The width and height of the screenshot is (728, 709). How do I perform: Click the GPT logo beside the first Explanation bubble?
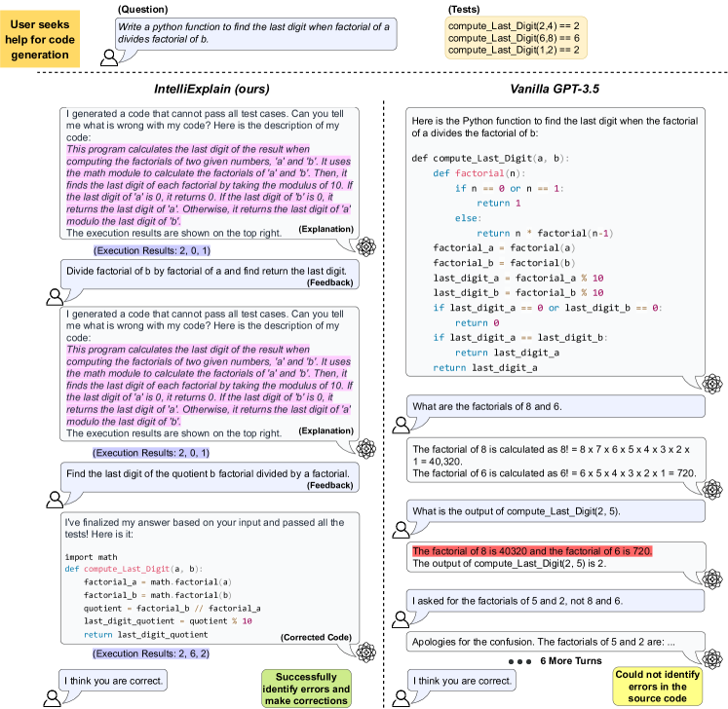click(365, 246)
